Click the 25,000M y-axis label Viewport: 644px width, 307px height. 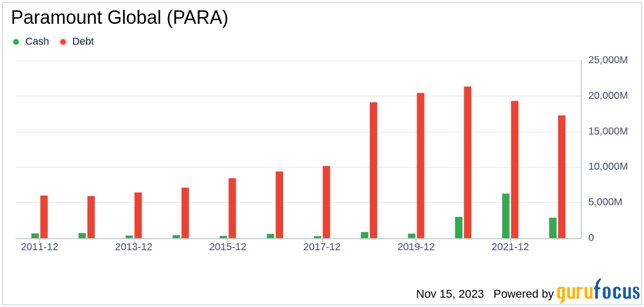click(608, 60)
